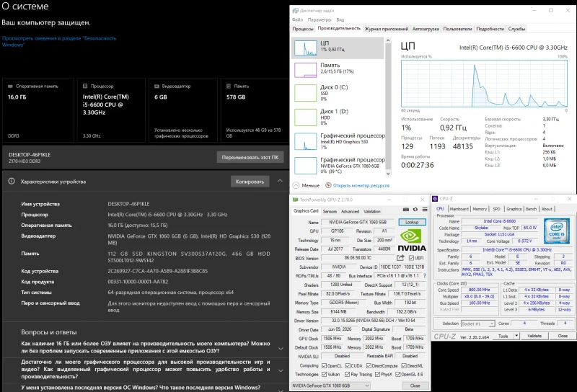Expand the 16 ГБ ОЗУ question chevron
Viewport: 577px width, 392px height.
click(x=281, y=348)
